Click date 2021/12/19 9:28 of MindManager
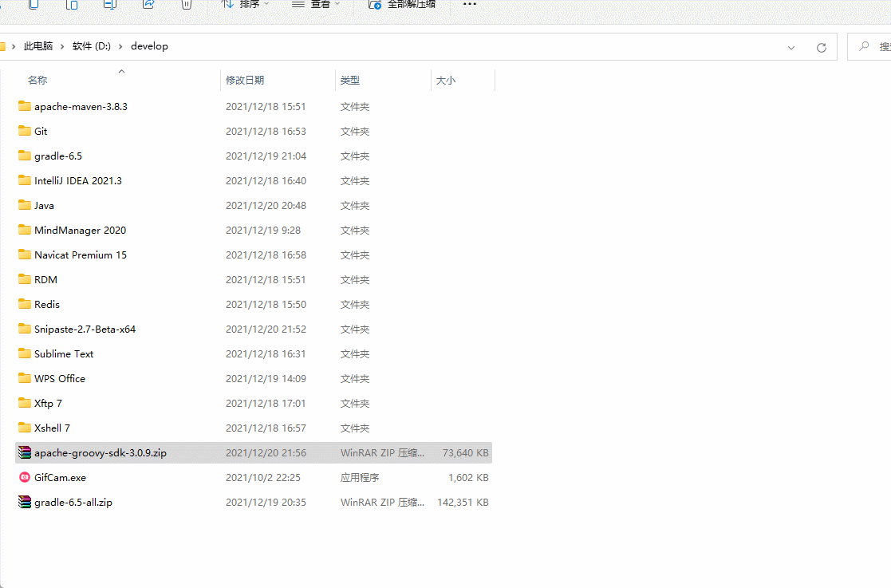This screenshot has height=588, width=891. coord(263,230)
